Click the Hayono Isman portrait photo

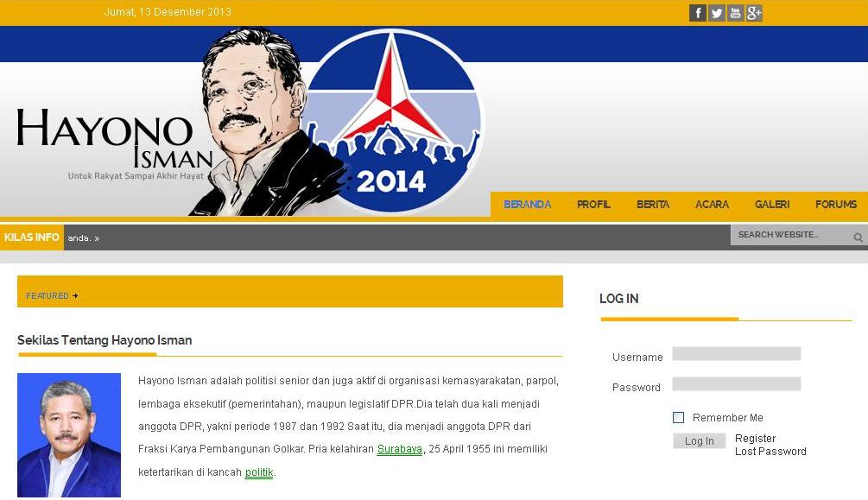point(69,435)
